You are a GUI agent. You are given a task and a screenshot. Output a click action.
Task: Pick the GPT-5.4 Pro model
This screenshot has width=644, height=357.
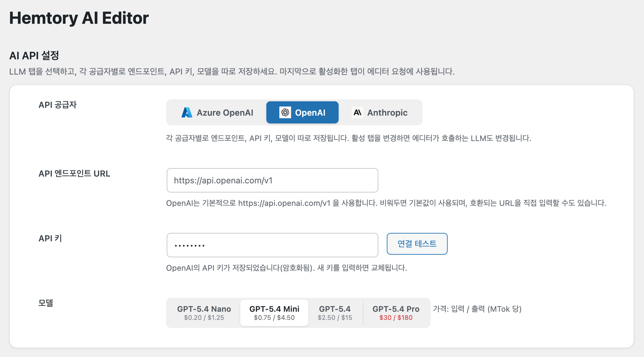[x=396, y=313]
